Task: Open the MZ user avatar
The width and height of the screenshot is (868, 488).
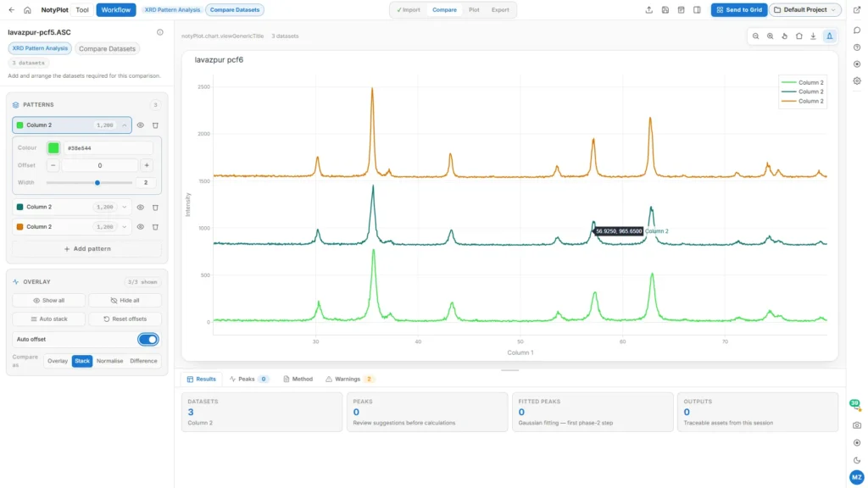Action: (x=857, y=477)
